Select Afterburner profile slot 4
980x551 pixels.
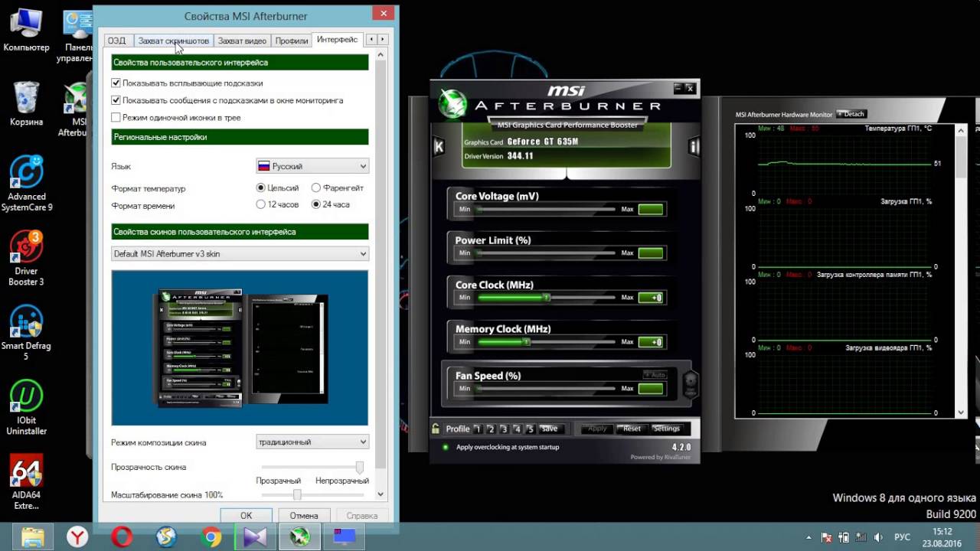(518, 429)
